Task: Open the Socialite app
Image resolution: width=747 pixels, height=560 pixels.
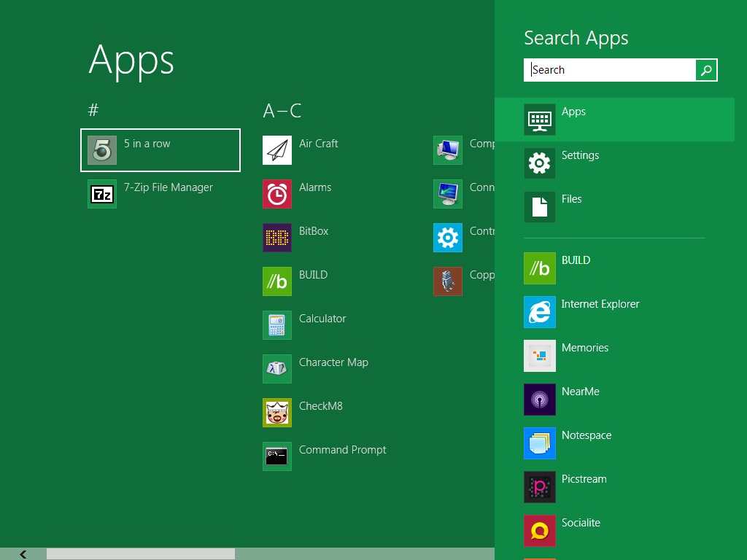Action: 579,523
